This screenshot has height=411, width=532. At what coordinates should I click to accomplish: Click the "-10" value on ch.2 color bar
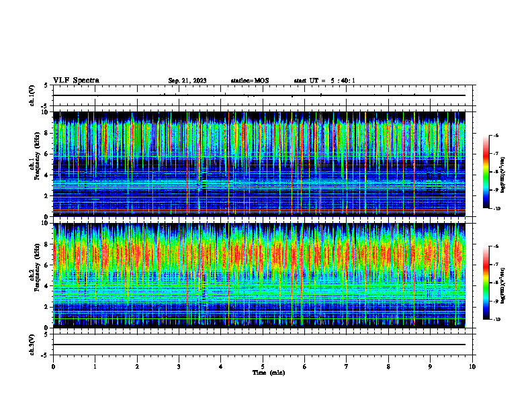497,320
